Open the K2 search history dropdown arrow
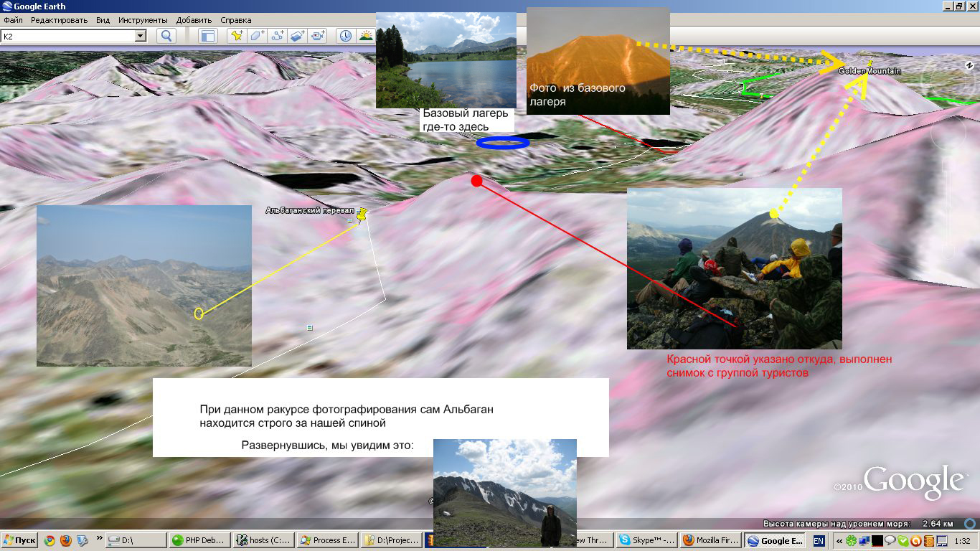The height and width of the screenshot is (551, 980). tap(141, 36)
